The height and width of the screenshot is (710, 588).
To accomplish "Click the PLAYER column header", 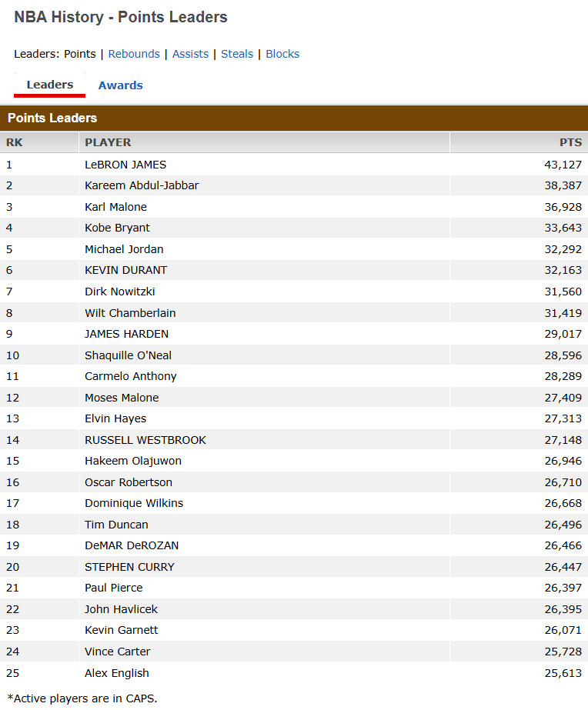I will coord(108,142).
